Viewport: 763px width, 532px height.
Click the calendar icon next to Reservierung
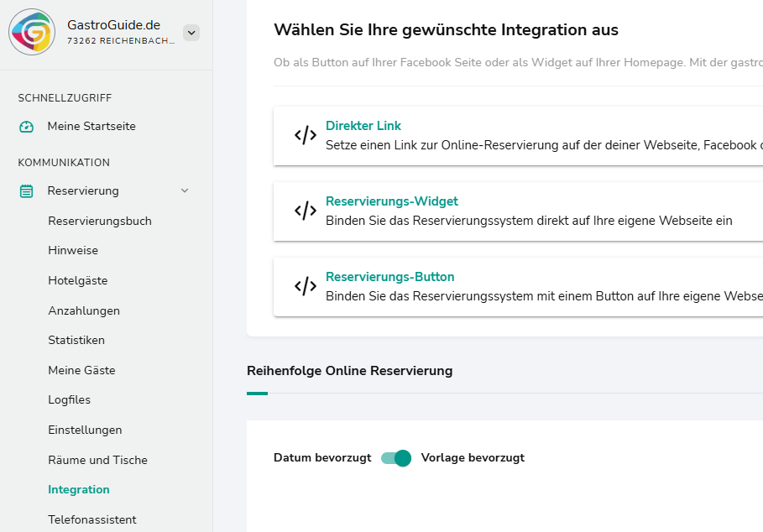[27, 191]
